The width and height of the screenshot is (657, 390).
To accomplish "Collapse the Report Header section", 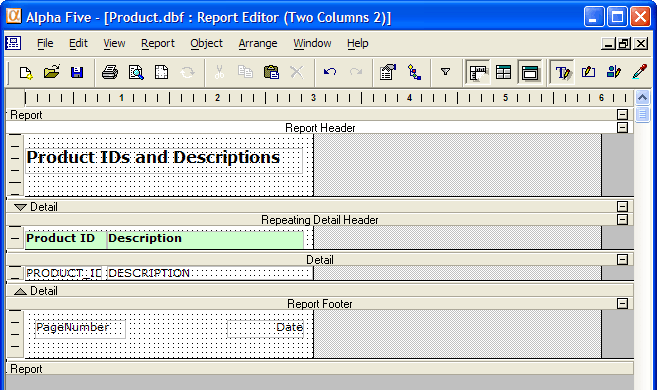I will (x=623, y=127).
